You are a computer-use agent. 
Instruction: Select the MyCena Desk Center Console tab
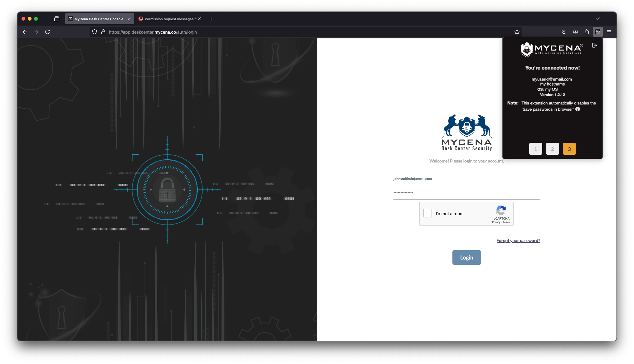tap(99, 19)
